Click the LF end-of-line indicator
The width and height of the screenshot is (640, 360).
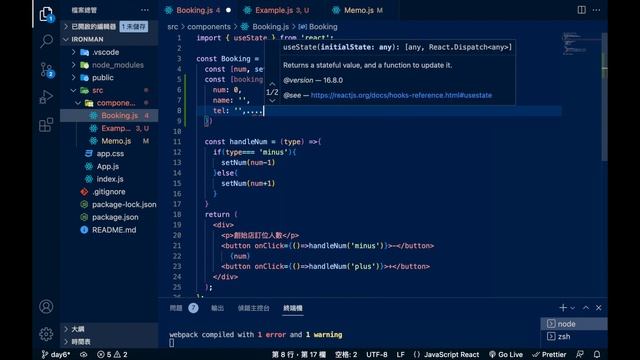[x=400, y=354]
